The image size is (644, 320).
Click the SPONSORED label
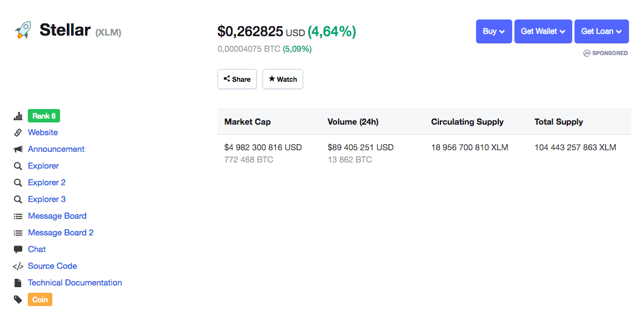coord(610,53)
